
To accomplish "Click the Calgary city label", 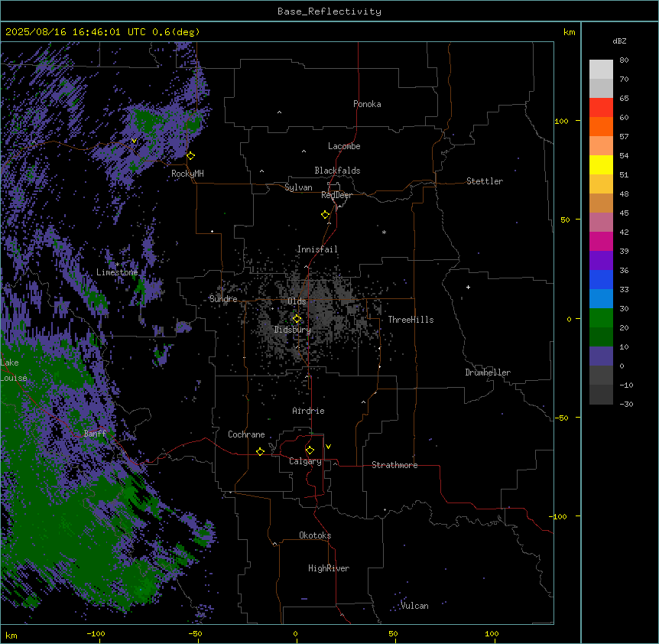I will point(305,461).
